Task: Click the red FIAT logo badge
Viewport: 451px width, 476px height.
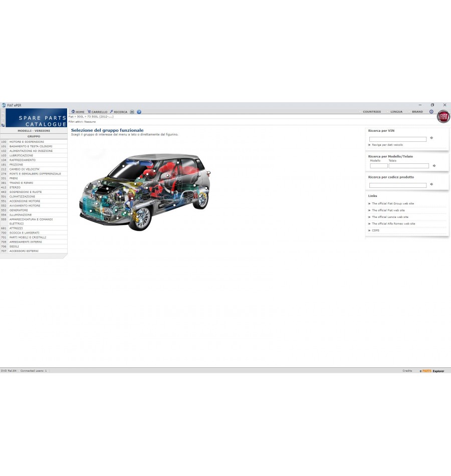Action: pyautogui.click(x=443, y=117)
